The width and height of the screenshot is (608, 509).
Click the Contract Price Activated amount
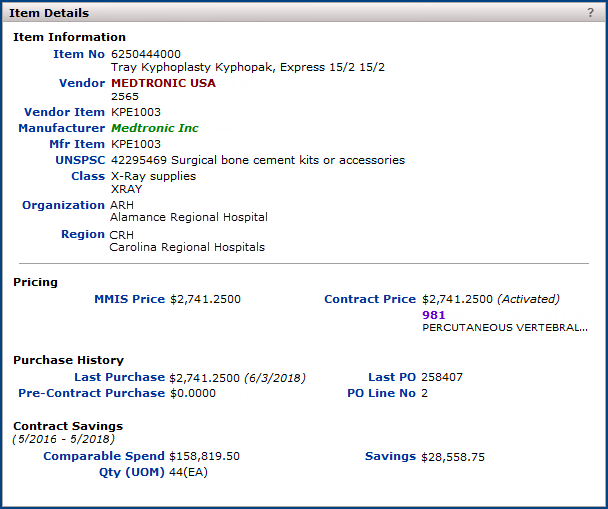click(x=457, y=299)
